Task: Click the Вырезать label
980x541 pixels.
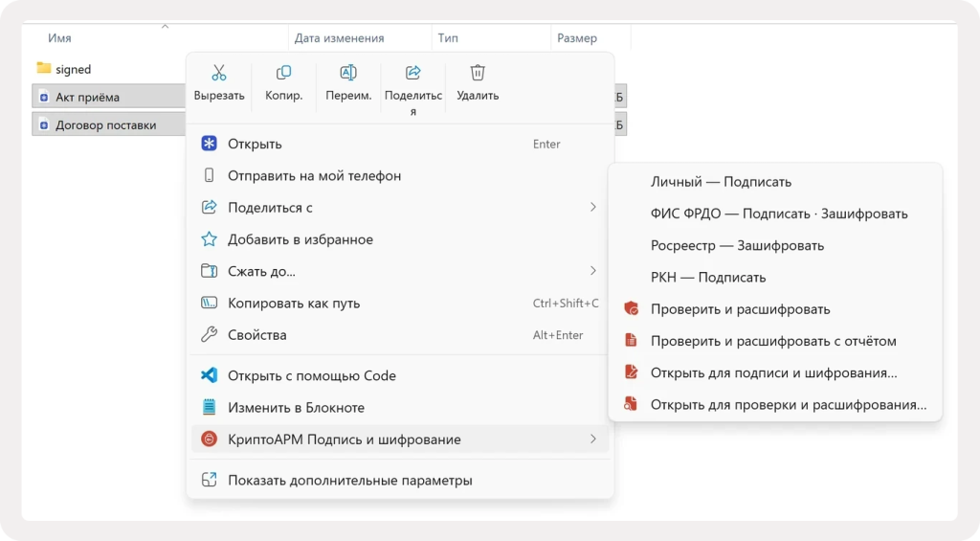Action: [x=219, y=96]
